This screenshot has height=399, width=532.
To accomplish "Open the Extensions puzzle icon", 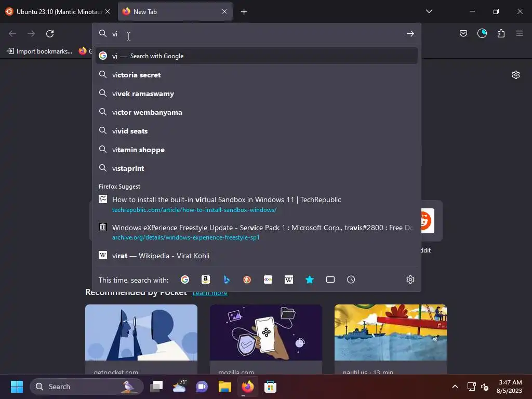I will click(501, 33).
